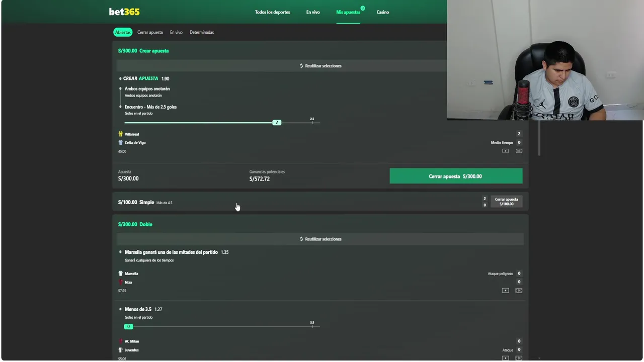Screen dimensions: 644x362
Task: Click the Niza team shirt icon
Action: [120, 282]
